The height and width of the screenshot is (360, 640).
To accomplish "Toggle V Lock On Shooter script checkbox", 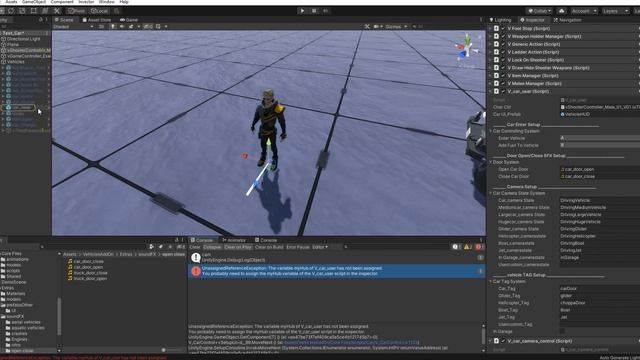I will tap(503, 60).
